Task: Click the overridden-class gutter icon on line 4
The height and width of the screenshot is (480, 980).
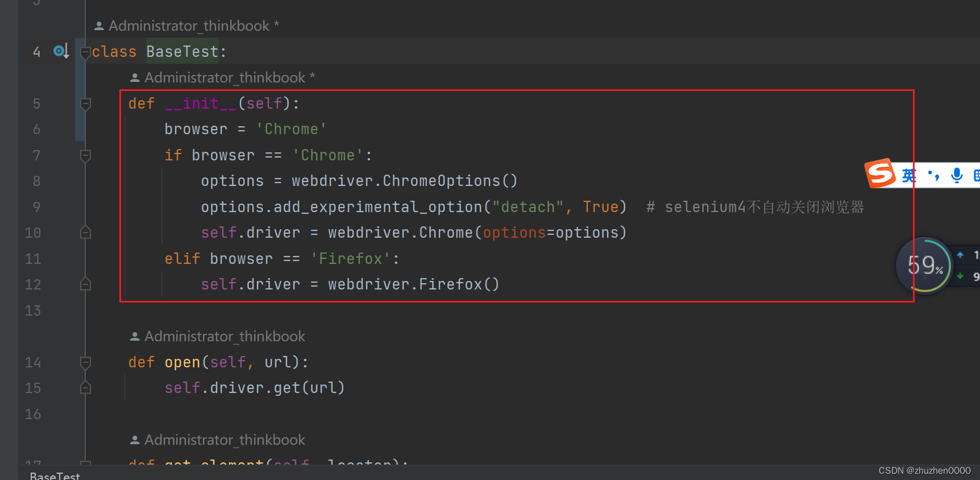Action: click(61, 51)
